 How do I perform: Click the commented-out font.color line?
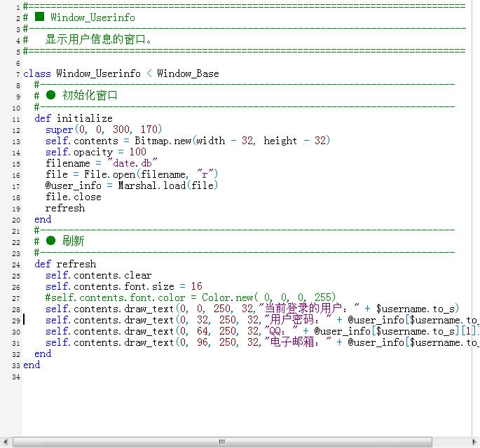click(191, 298)
